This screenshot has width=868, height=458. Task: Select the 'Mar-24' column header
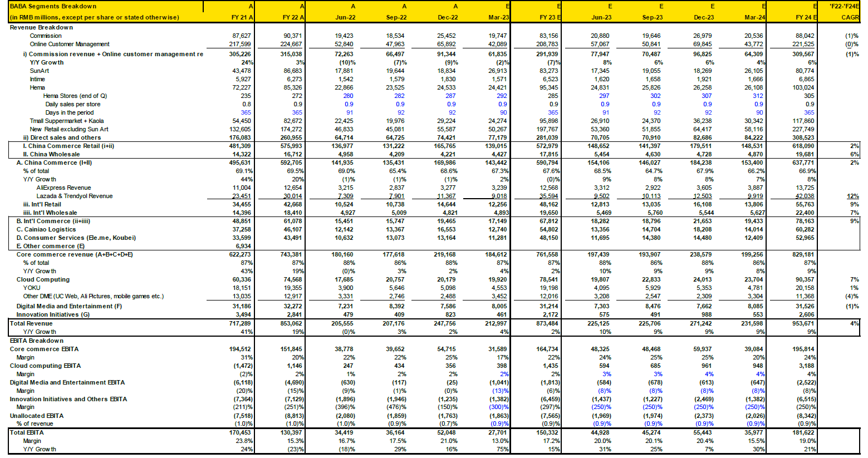click(x=755, y=17)
